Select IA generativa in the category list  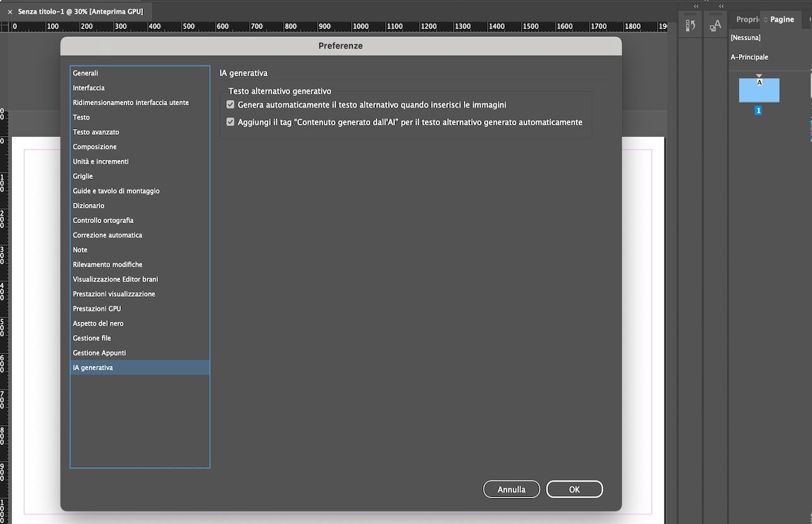(x=140, y=368)
